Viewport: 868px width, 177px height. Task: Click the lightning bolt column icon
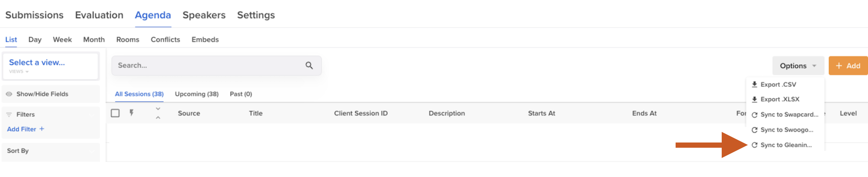(x=132, y=113)
